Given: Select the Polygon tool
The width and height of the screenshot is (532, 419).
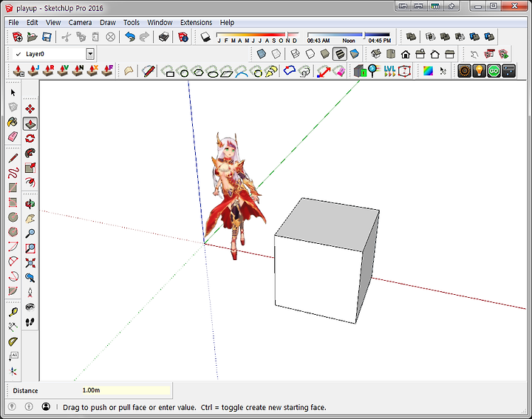Looking at the screenshot, I should 13,232.
